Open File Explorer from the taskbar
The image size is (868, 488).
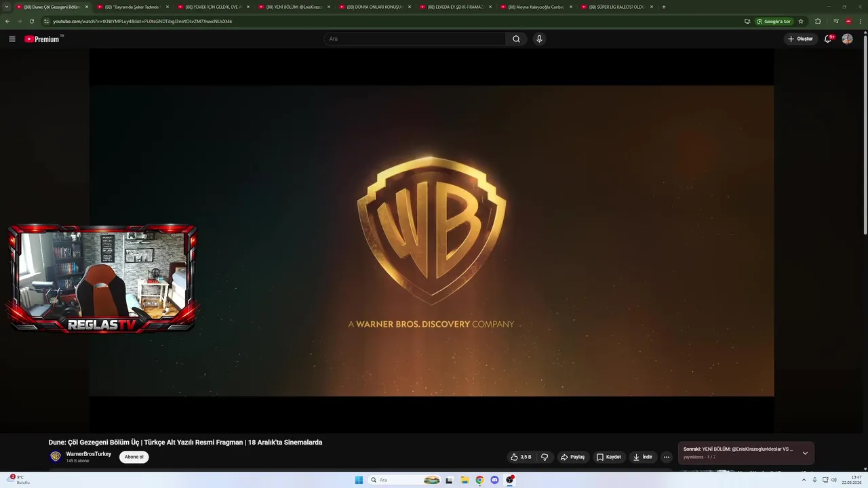coord(465,480)
